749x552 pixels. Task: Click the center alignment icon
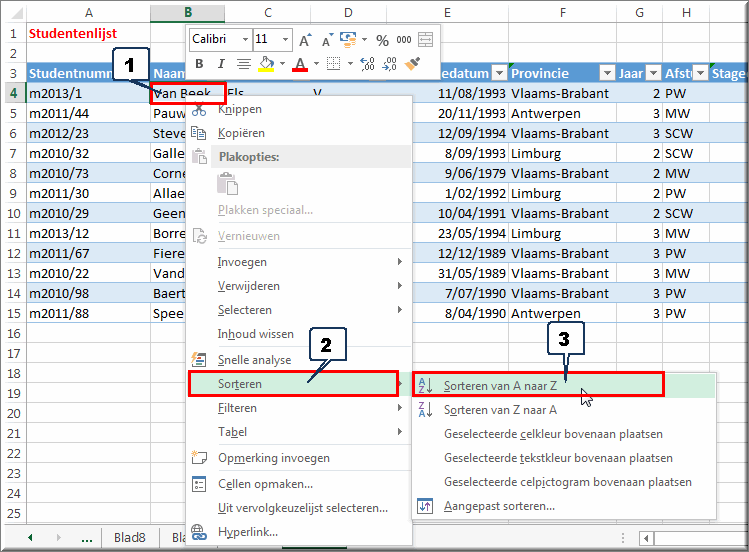tap(244, 64)
